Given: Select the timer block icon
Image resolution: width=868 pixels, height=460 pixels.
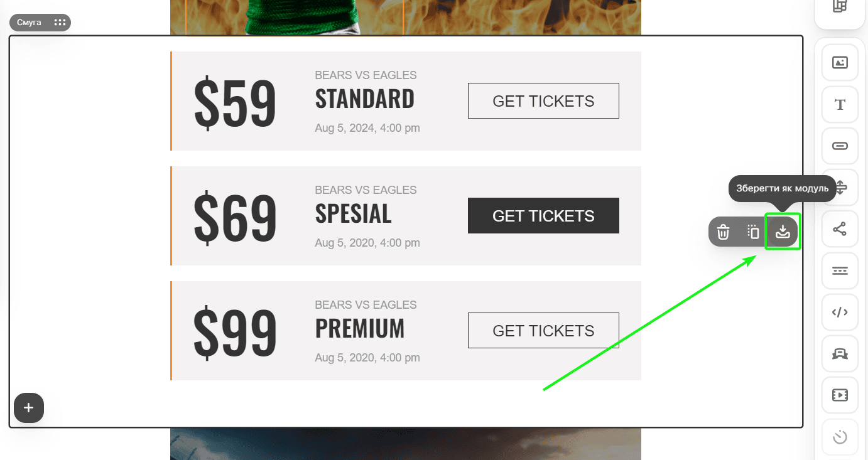Looking at the screenshot, I should click(x=840, y=436).
